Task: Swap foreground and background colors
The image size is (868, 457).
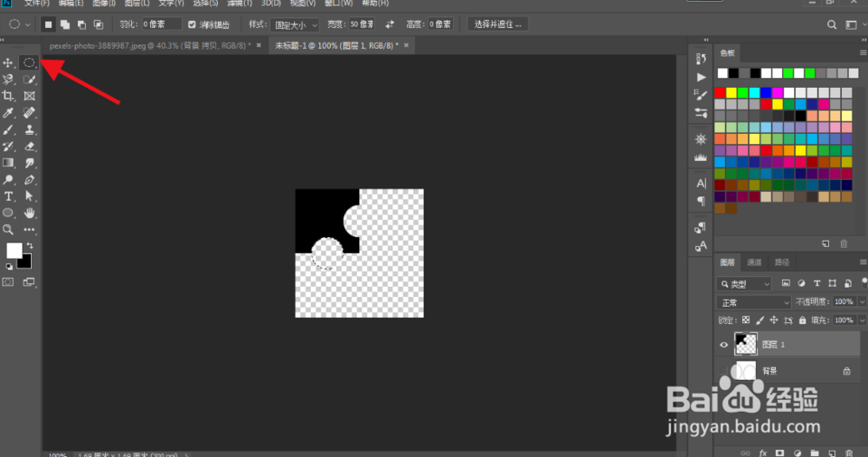Action: [x=30, y=245]
